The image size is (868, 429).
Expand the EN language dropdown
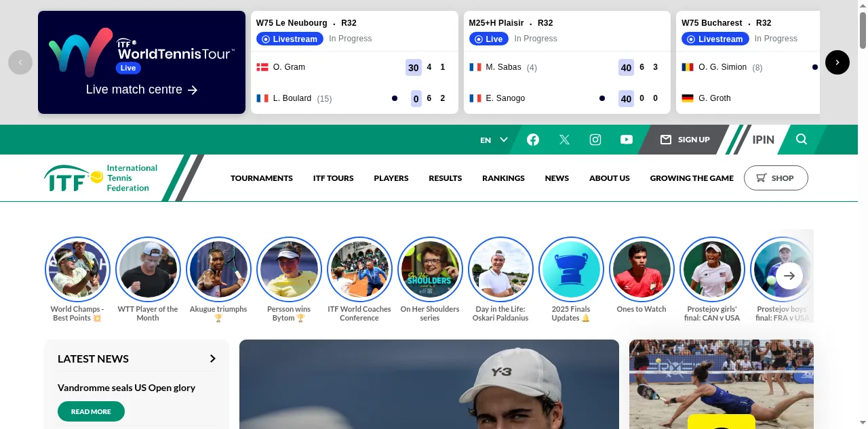point(494,140)
